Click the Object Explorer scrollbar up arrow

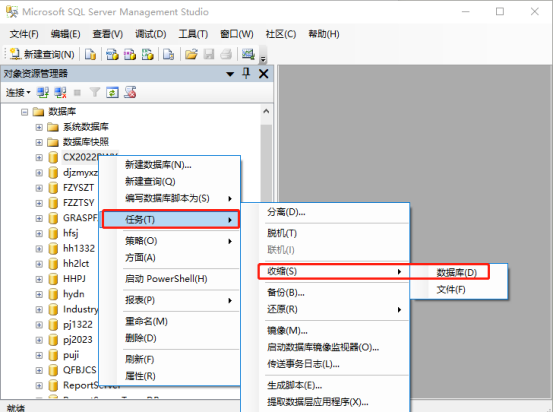point(266,112)
